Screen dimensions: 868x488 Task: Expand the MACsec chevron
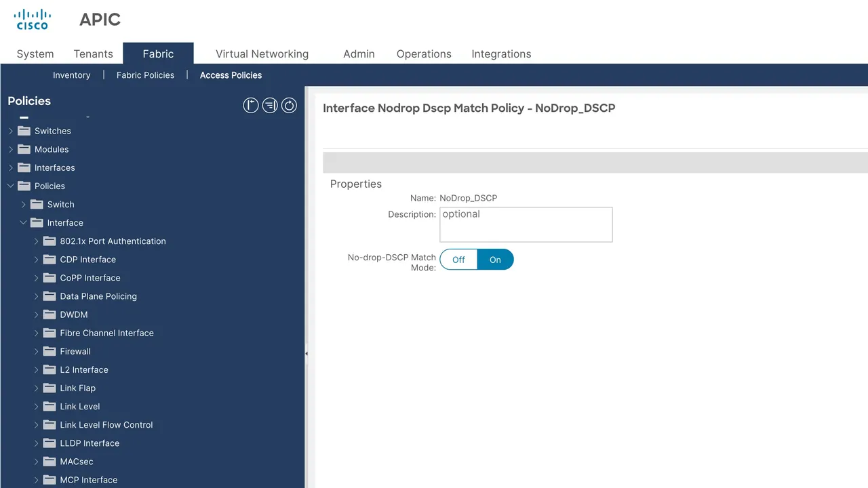pos(37,461)
